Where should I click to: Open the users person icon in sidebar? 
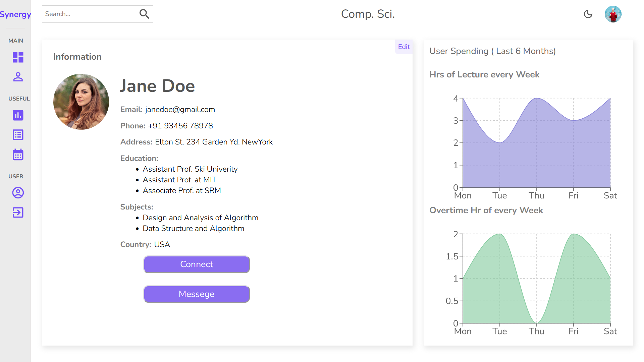pyautogui.click(x=18, y=77)
